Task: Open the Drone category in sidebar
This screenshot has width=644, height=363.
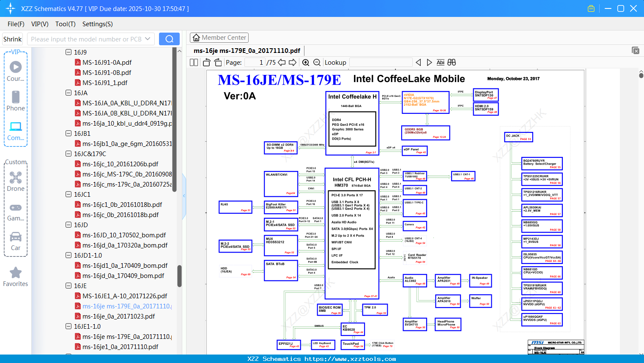Action: click(16, 181)
